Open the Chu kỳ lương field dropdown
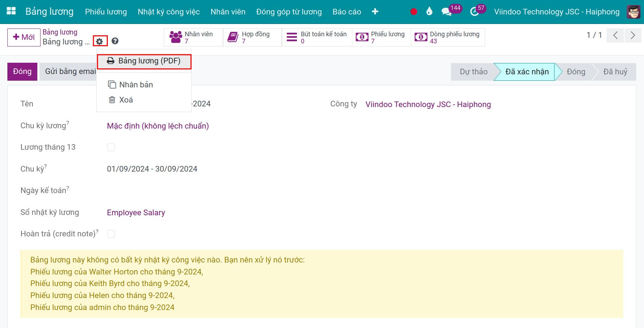Screen dimensions: 644x328 coord(158,126)
